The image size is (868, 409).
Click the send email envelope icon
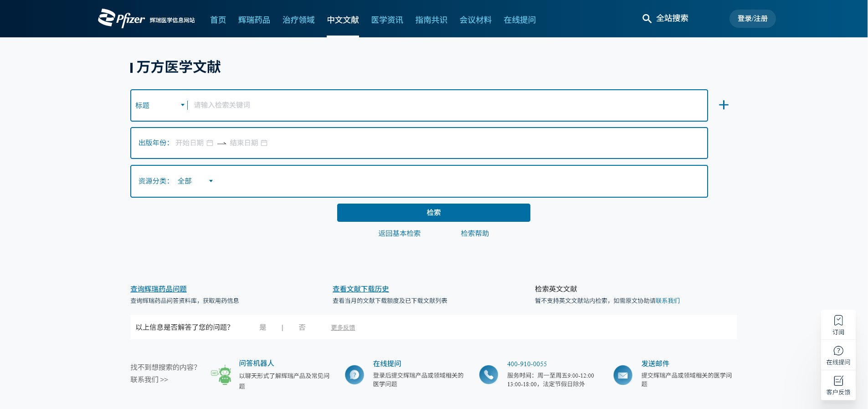point(622,375)
